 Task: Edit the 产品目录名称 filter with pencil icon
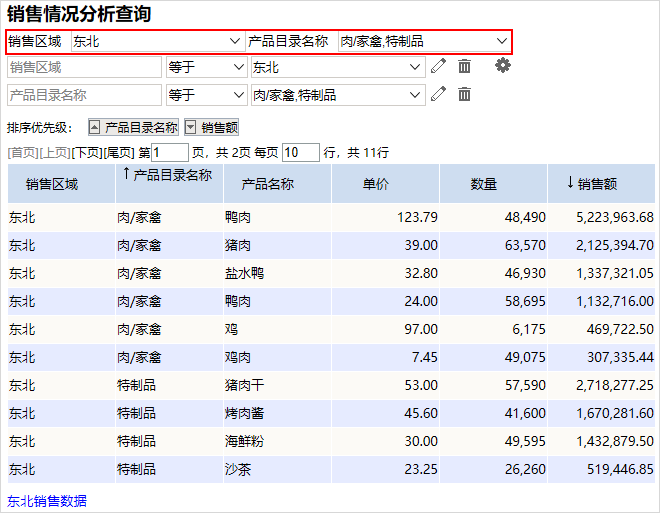tap(438, 94)
